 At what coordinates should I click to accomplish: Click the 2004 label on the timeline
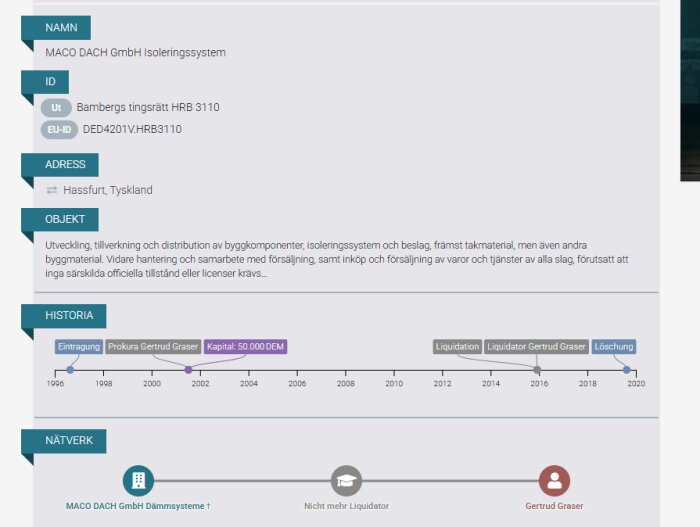tap(249, 384)
